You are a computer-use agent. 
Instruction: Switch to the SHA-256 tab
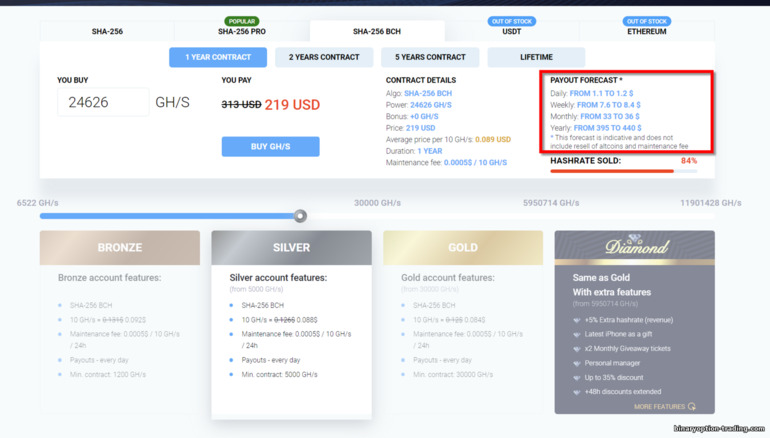click(107, 31)
